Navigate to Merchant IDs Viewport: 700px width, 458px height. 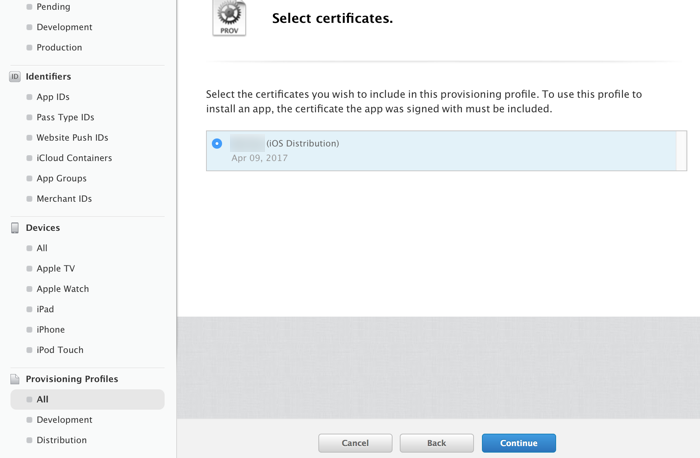point(64,199)
